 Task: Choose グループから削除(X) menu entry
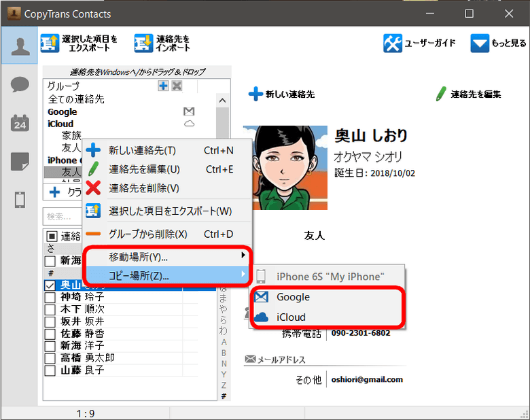[x=168, y=234]
